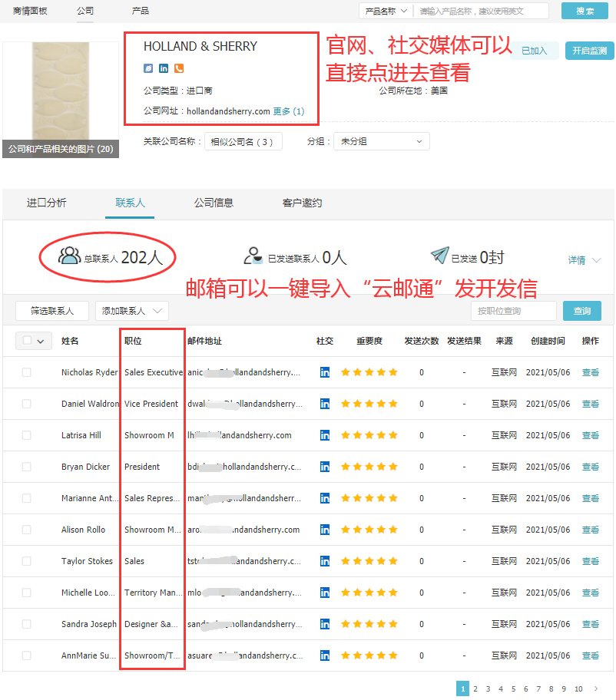Check the checkbox for Daniel Waldron

24,404
